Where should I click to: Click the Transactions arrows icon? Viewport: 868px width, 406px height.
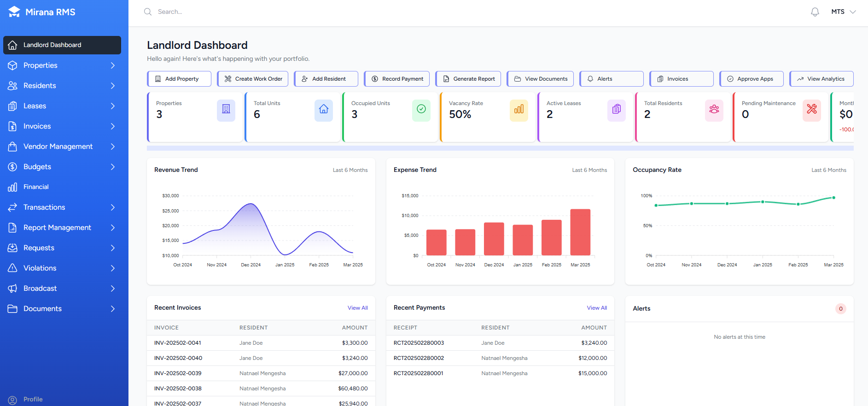coord(12,207)
